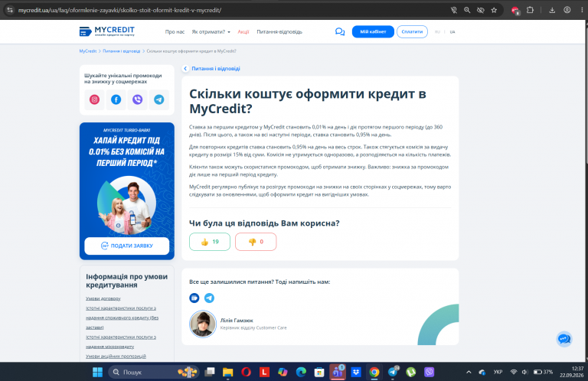Click the red extension icon in the toolbar
Image resolution: width=588 pixels, height=381 pixels.
click(x=515, y=11)
